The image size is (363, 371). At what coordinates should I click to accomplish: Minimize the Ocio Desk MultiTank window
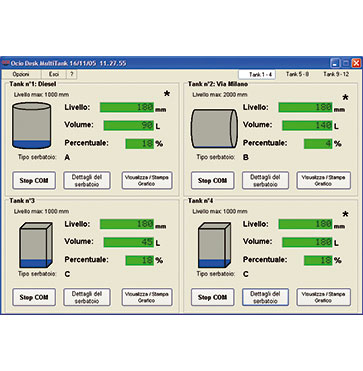click(x=335, y=63)
